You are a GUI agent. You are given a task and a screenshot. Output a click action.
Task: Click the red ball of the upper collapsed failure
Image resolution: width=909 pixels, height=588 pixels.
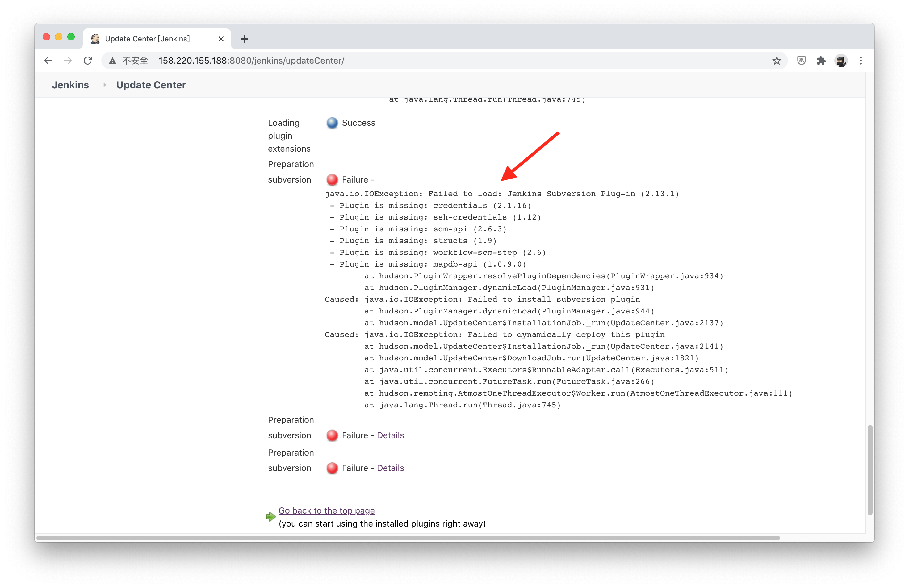tap(332, 435)
